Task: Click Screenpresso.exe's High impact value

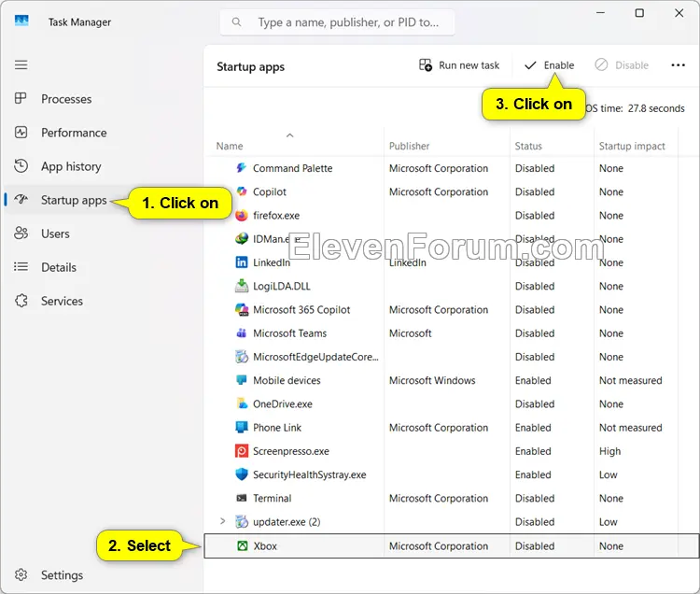Action: (609, 451)
